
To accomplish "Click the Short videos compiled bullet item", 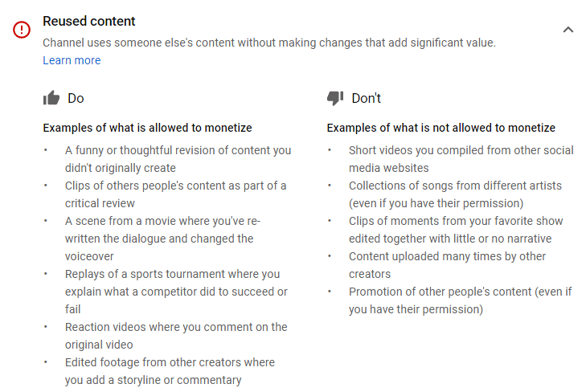I will pos(461,159).
